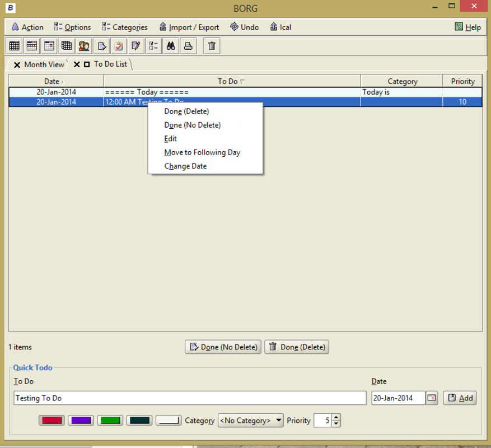The height and width of the screenshot is (448, 491).
Task: Expand the <No Category> dropdown
Action: (x=250, y=421)
